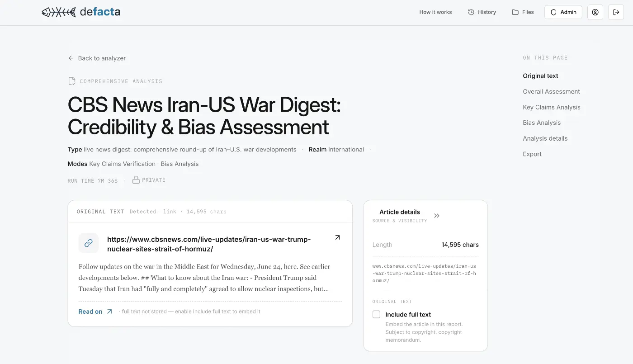Click the report title heading
Screen dimensions: 633x364
pyautogui.click(x=204, y=116)
